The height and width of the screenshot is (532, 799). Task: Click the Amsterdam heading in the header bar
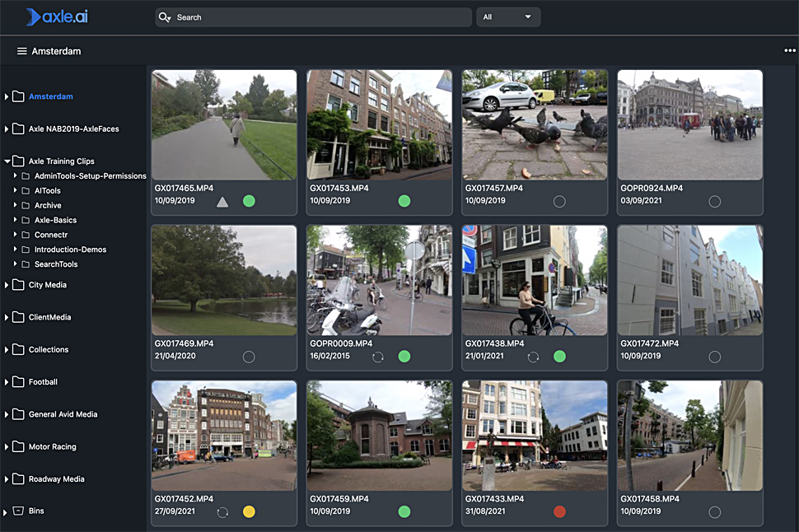[x=56, y=51]
